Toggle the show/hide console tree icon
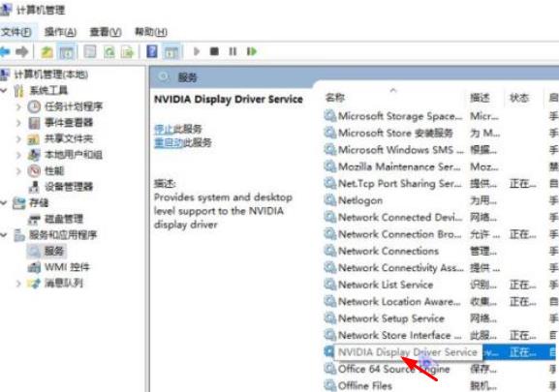The image size is (559, 392). coord(67,52)
